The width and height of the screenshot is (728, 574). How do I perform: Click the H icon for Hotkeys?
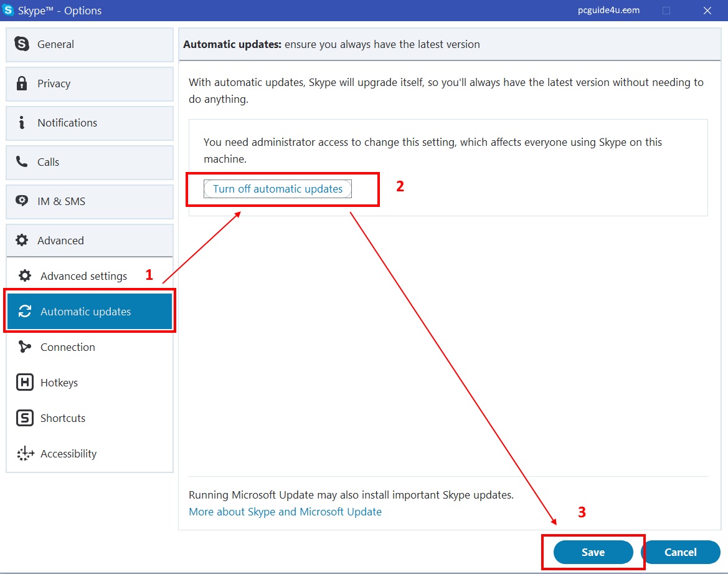tap(25, 383)
